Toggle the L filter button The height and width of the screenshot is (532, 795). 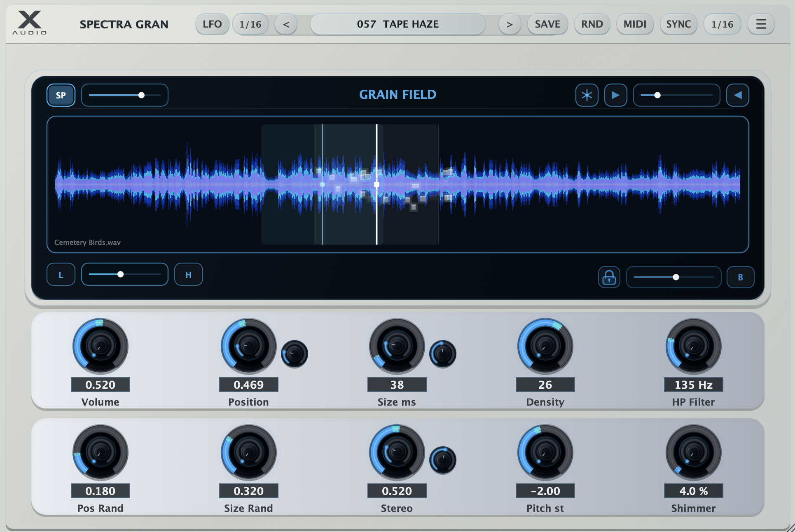click(61, 275)
